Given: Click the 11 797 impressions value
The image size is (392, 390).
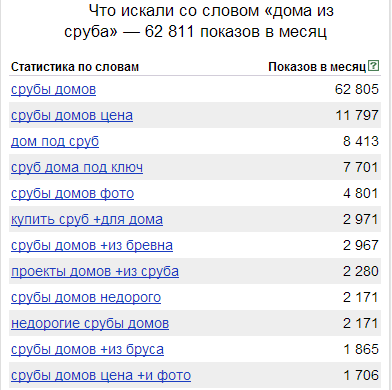Looking at the screenshot, I should (357, 115).
